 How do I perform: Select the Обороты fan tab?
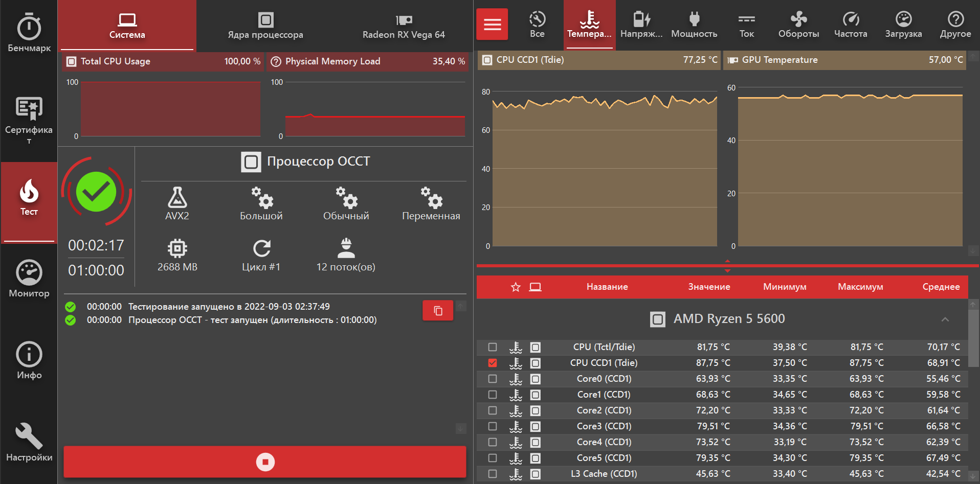(x=798, y=25)
